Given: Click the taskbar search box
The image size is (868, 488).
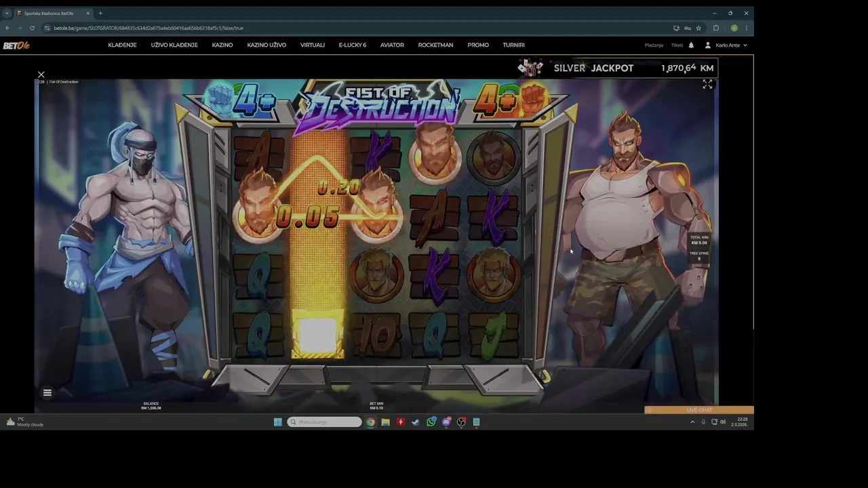Looking at the screenshot, I should coord(325,422).
